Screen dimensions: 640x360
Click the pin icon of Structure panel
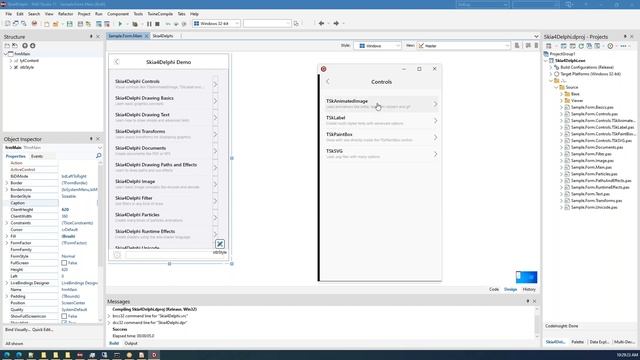point(91,37)
